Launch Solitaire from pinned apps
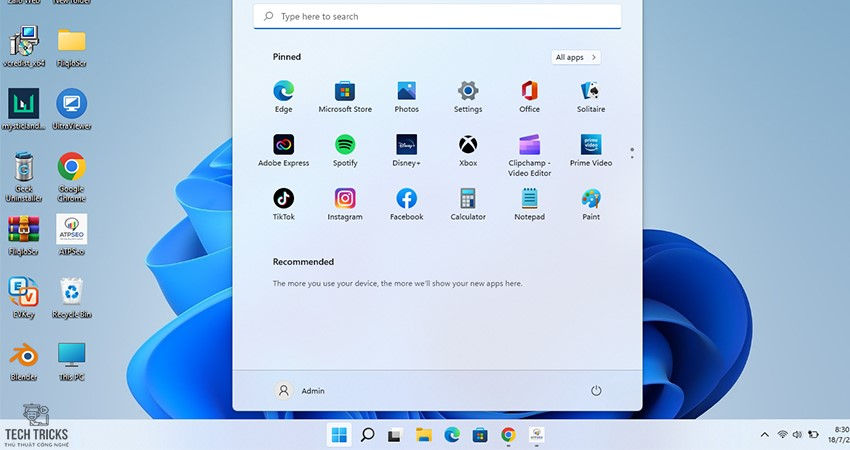Viewport: 850px width, 450px height. (x=591, y=97)
